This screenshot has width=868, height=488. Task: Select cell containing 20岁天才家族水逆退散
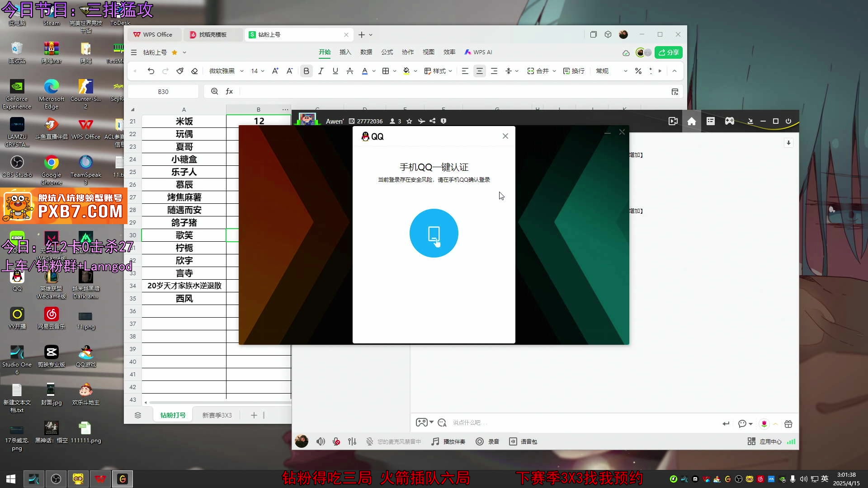(x=184, y=286)
